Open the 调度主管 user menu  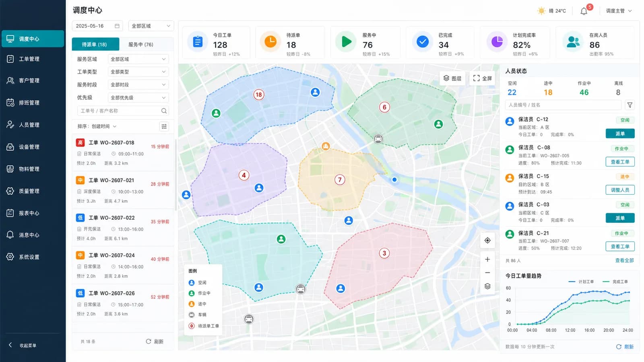[x=619, y=11]
